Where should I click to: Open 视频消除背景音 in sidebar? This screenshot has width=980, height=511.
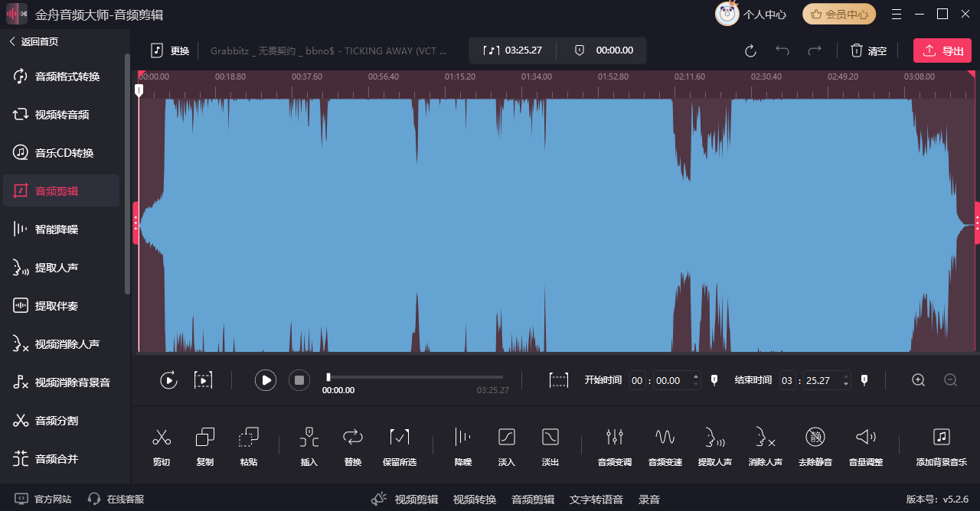point(61,382)
